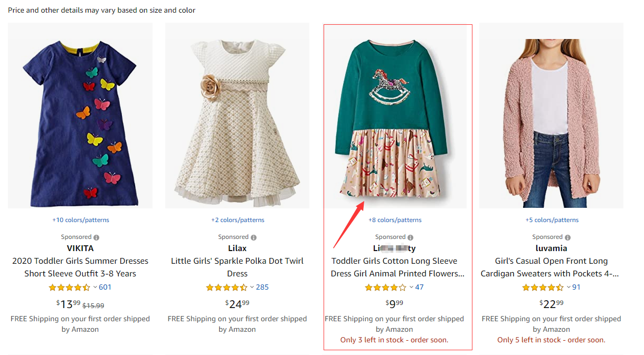Click the star rating of Lilax dress
644x355 pixels.
coord(226,287)
